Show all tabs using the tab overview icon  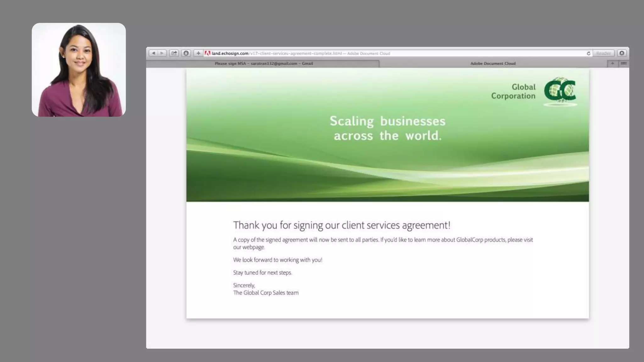(x=624, y=63)
